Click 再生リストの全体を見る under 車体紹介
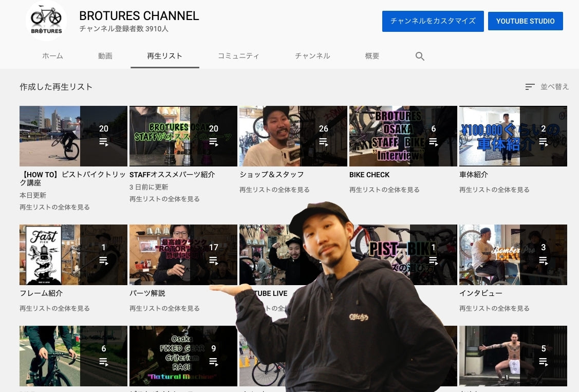 coord(494,190)
